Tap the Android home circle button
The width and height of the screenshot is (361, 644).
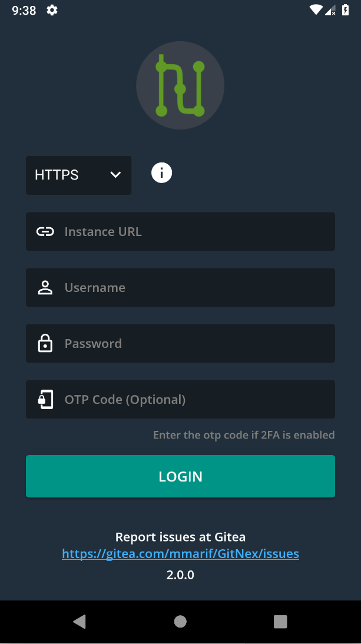click(x=180, y=622)
